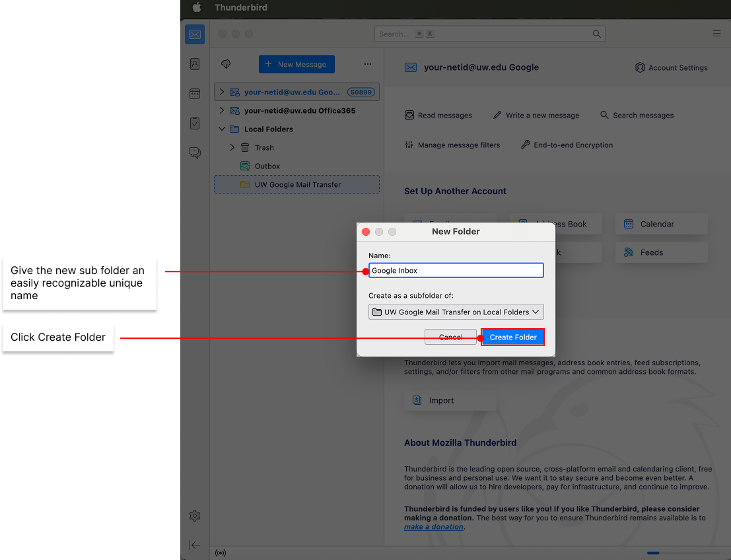The image size is (731, 560).
Task: Select the Outbox folder
Action: 267,166
